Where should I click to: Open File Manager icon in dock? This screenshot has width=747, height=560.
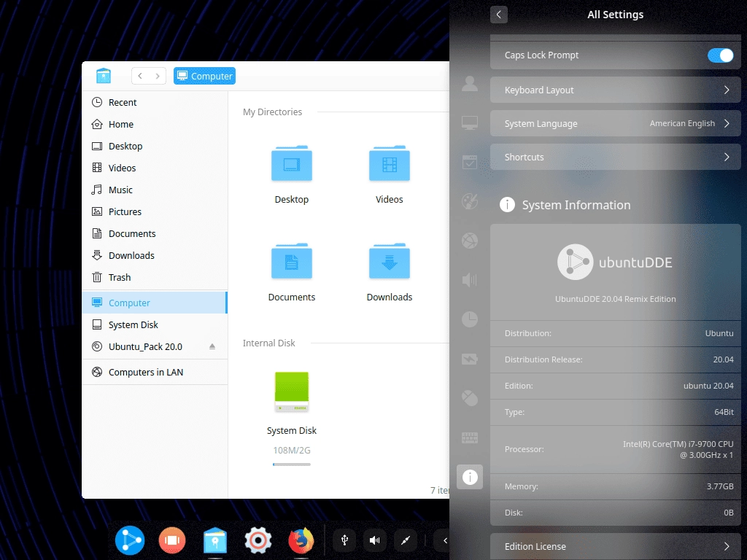(x=215, y=541)
